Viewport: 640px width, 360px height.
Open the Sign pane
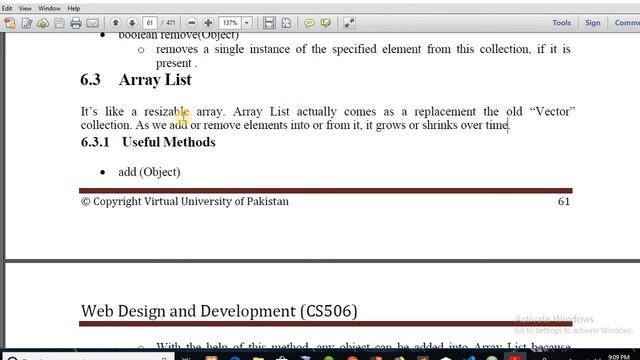[593, 23]
